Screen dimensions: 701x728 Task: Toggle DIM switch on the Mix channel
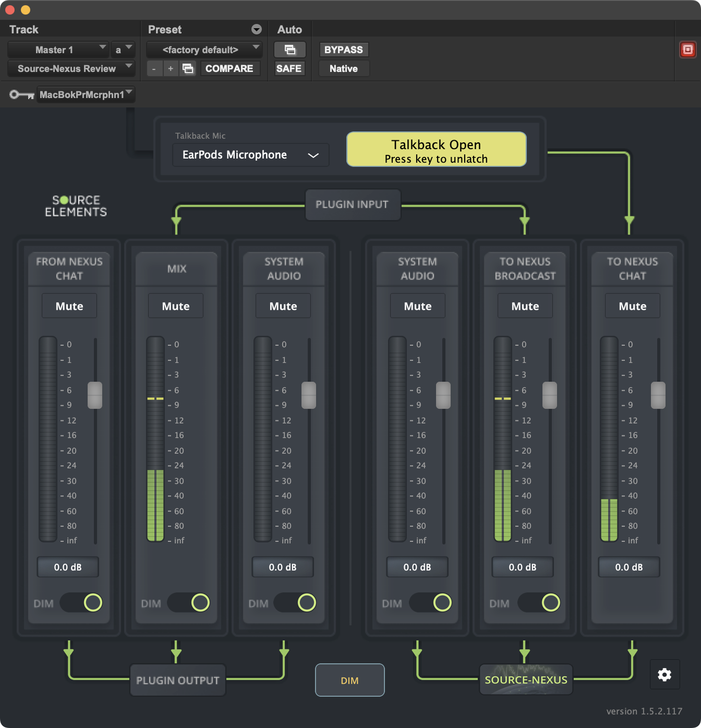pos(189,602)
